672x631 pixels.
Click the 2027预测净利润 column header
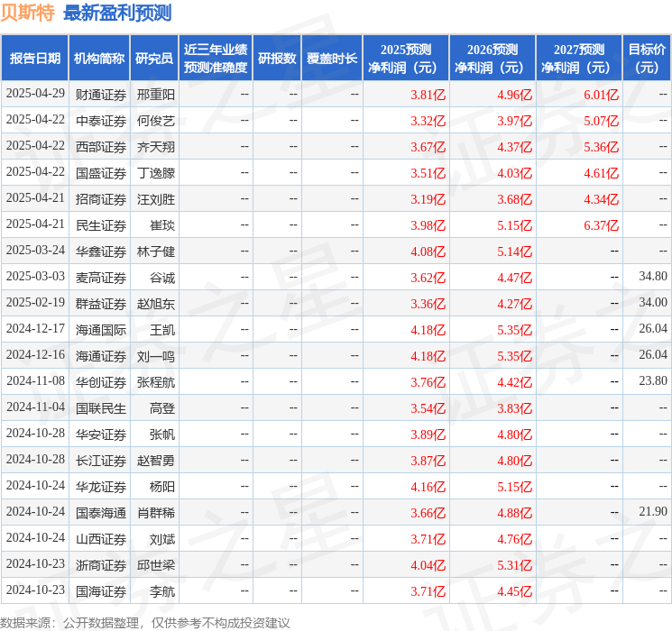[579, 59]
